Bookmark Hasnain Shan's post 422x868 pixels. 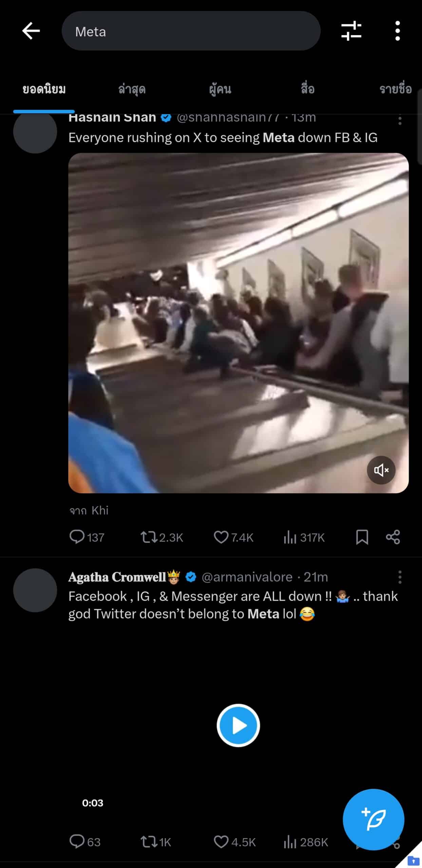coord(362,537)
